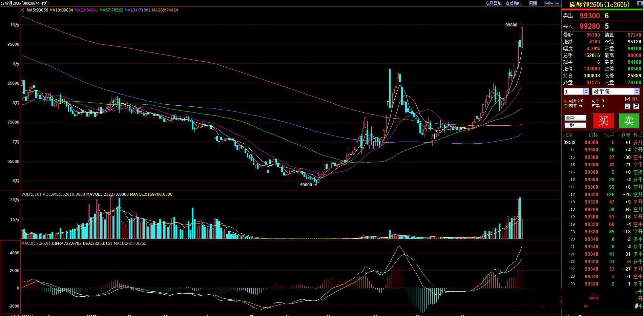Click the 昨结 previous settlement value 95120

(635, 42)
